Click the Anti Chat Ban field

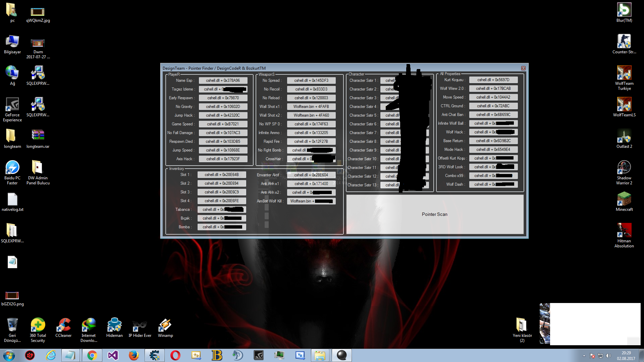(x=493, y=115)
